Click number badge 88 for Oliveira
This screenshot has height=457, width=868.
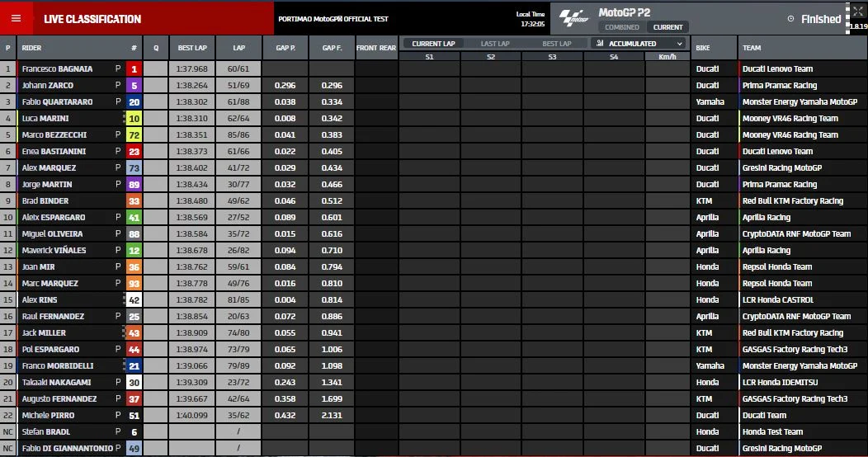(134, 234)
